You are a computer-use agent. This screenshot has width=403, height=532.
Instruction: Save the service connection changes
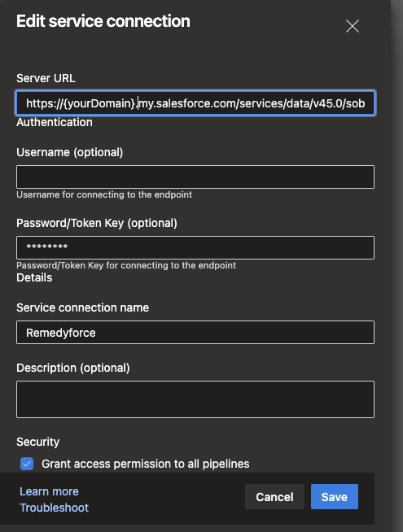pos(335,497)
